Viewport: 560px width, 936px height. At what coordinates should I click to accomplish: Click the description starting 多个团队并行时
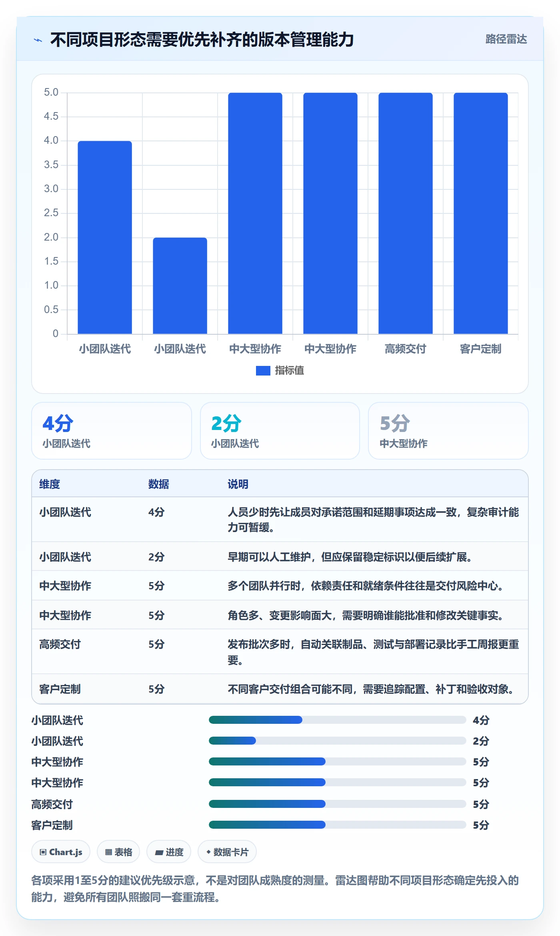tap(366, 586)
